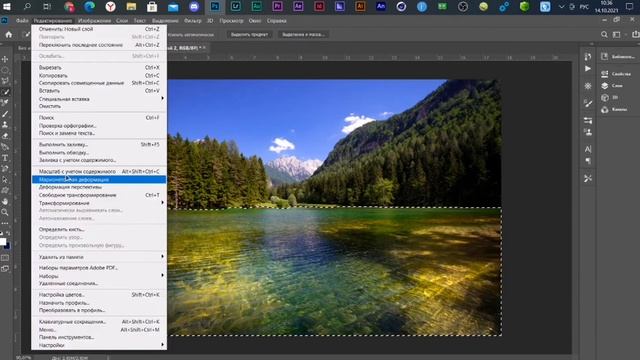Choose Свободное трансформирование (Ctrl+T)
The height and width of the screenshot is (360, 640).
99,195
